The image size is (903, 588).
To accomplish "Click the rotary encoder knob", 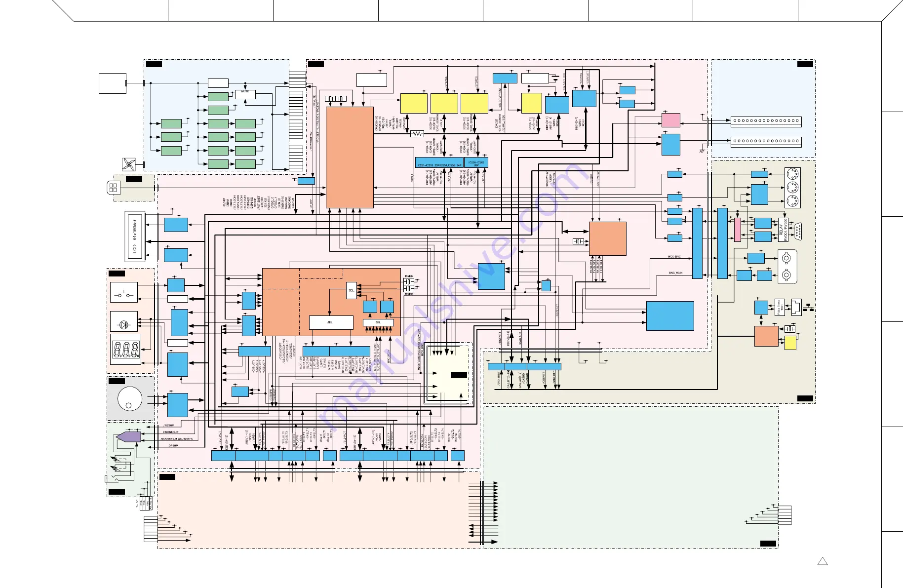I will coord(130,399).
